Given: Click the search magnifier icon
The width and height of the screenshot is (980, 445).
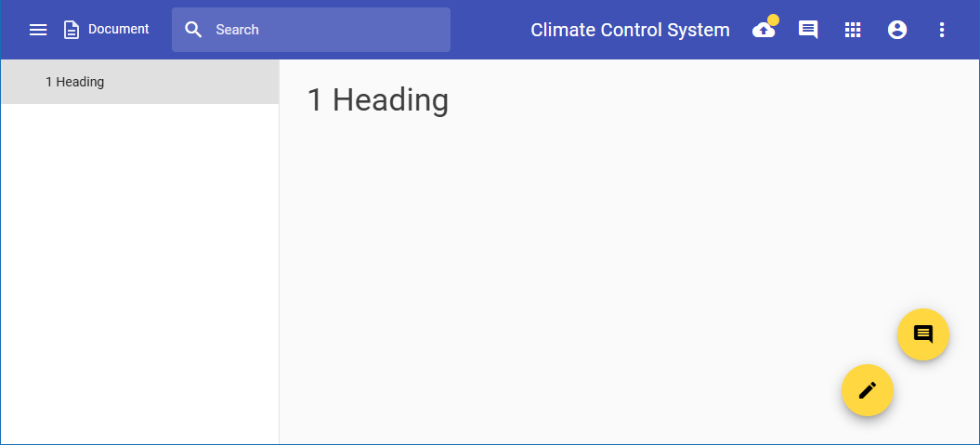Looking at the screenshot, I should click(x=193, y=30).
